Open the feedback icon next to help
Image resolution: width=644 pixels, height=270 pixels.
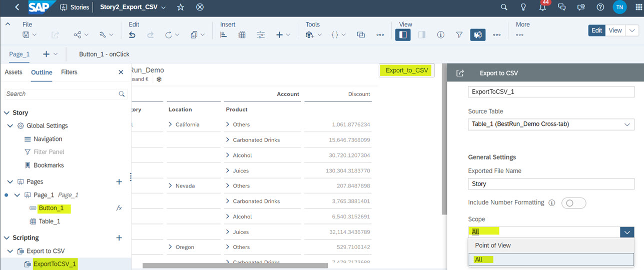click(581, 7)
